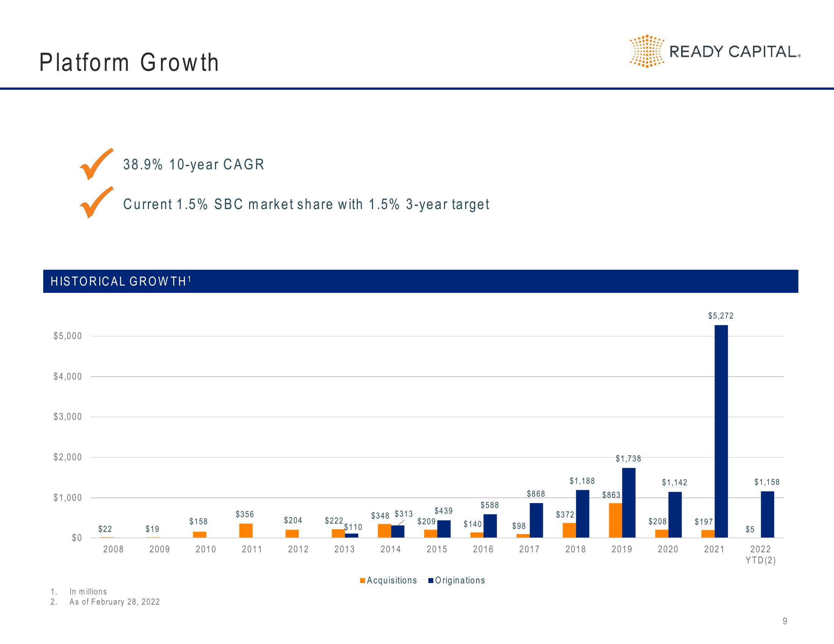Click the Originations legend text
834x644 pixels.
pyautogui.click(x=460, y=580)
